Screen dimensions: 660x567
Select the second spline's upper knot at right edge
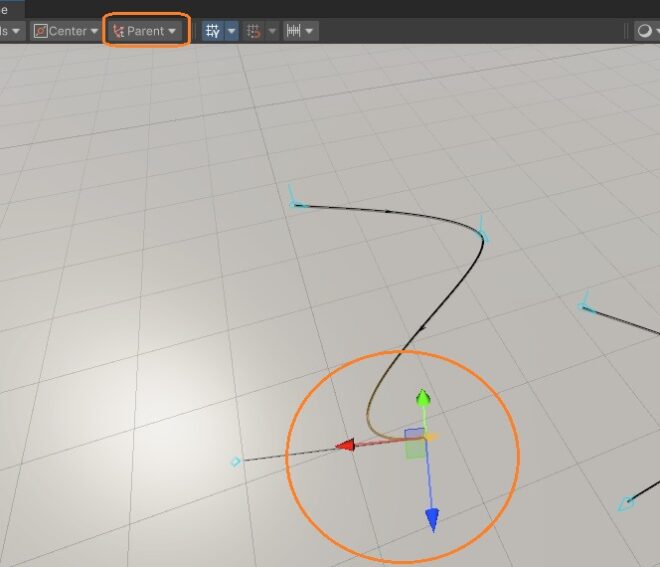(585, 307)
